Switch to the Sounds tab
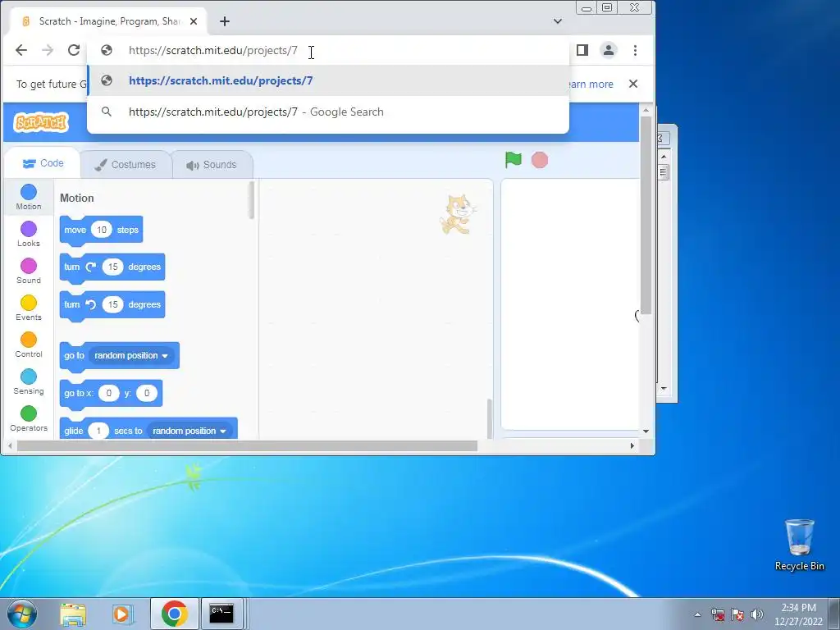The image size is (840, 630). point(212,164)
